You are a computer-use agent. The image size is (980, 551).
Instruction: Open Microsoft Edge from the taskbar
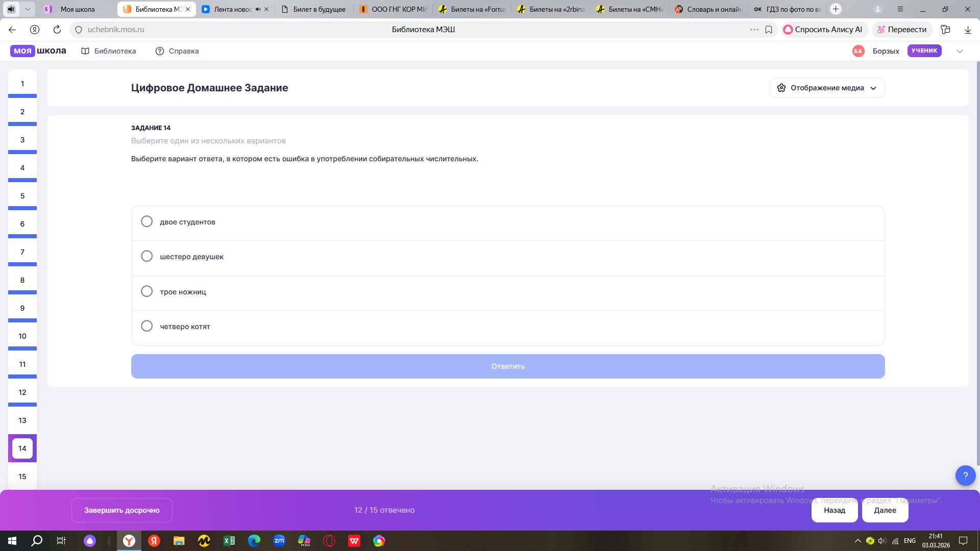click(x=254, y=541)
